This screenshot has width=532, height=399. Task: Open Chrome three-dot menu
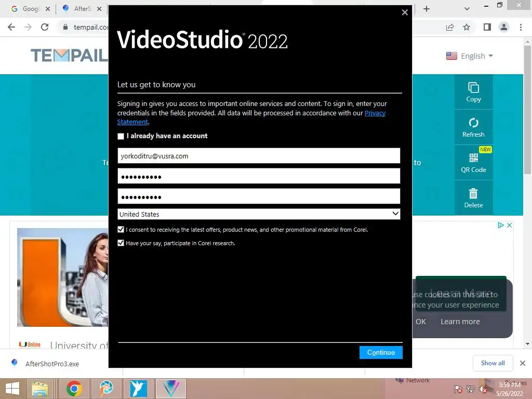[521, 27]
